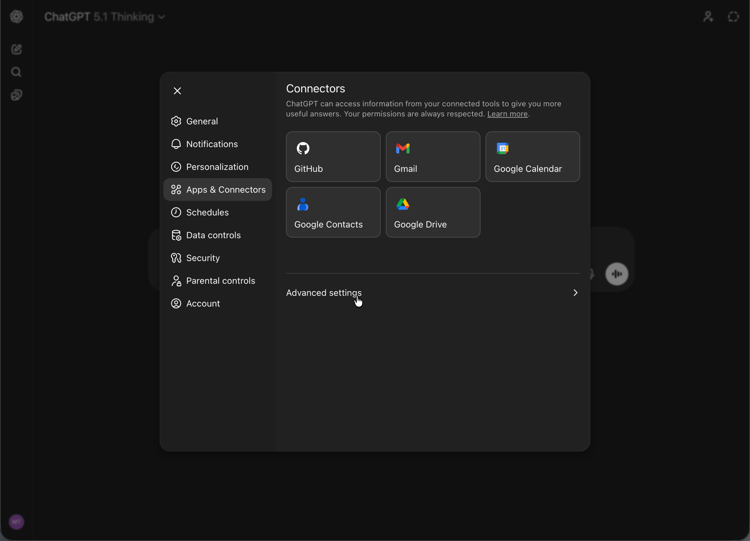Click the Notifications bell icon

(176, 144)
